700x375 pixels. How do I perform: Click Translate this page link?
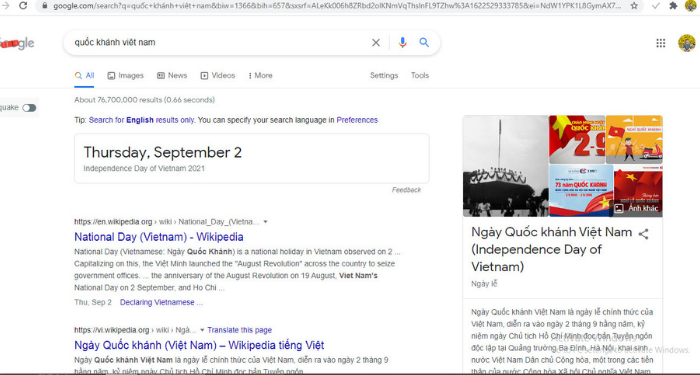coord(239,330)
